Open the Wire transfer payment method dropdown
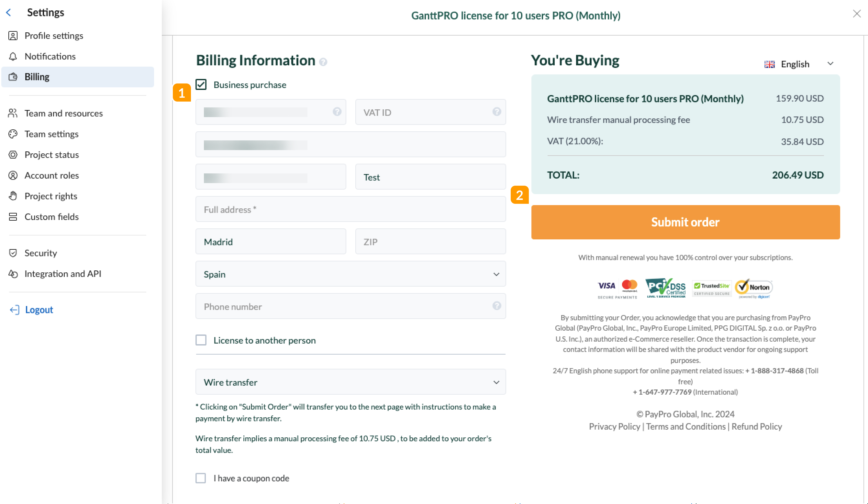This screenshot has height=504, width=868. [351, 382]
